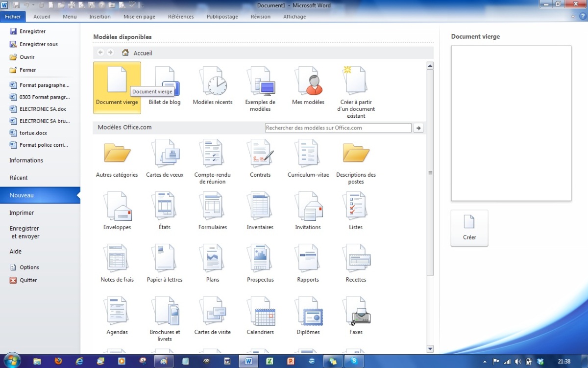Open the Publipostage tab

(222, 16)
